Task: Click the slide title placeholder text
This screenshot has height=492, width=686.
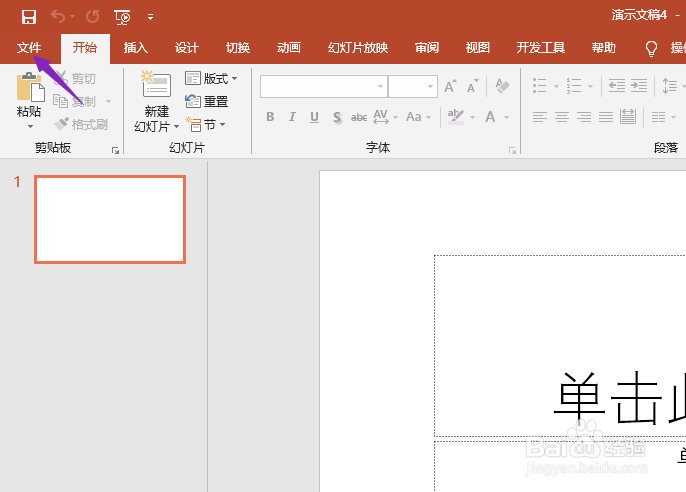Action: click(x=620, y=399)
